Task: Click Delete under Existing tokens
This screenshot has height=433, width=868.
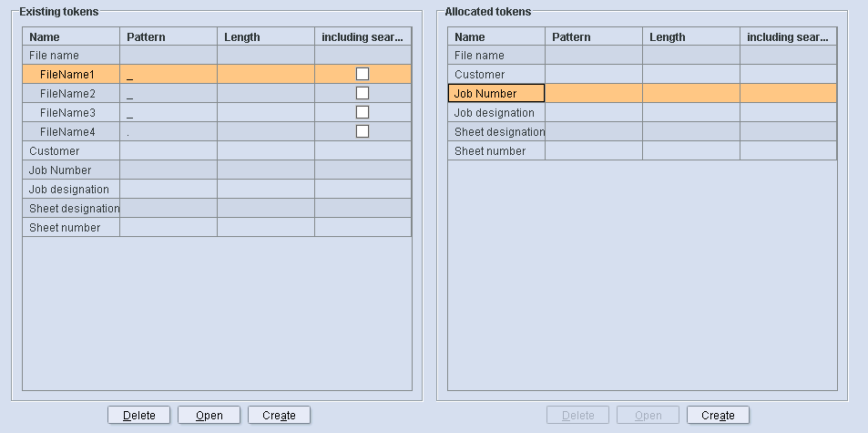Action: click(138, 416)
